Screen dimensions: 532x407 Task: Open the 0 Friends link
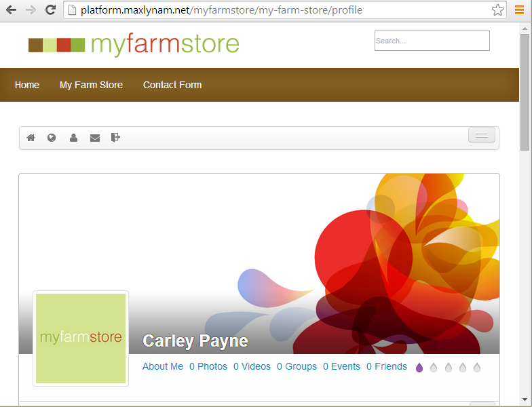(387, 366)
